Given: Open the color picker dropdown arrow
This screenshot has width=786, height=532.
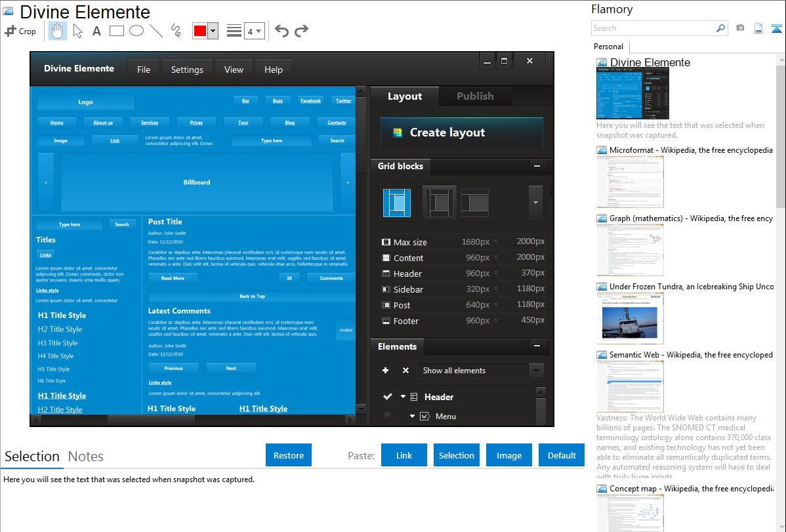Looking at the screenshot, I should coord(213,31).
